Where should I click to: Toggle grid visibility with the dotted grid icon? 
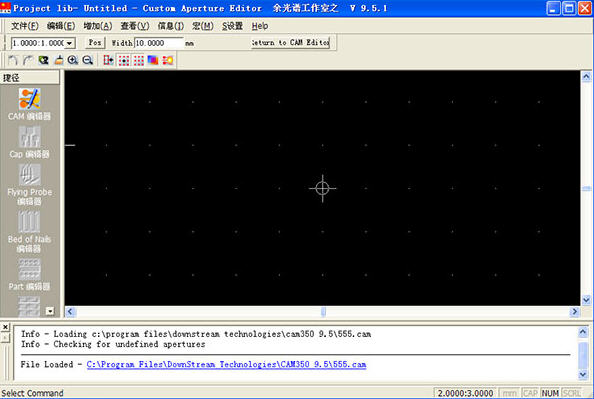coord(139,60)
